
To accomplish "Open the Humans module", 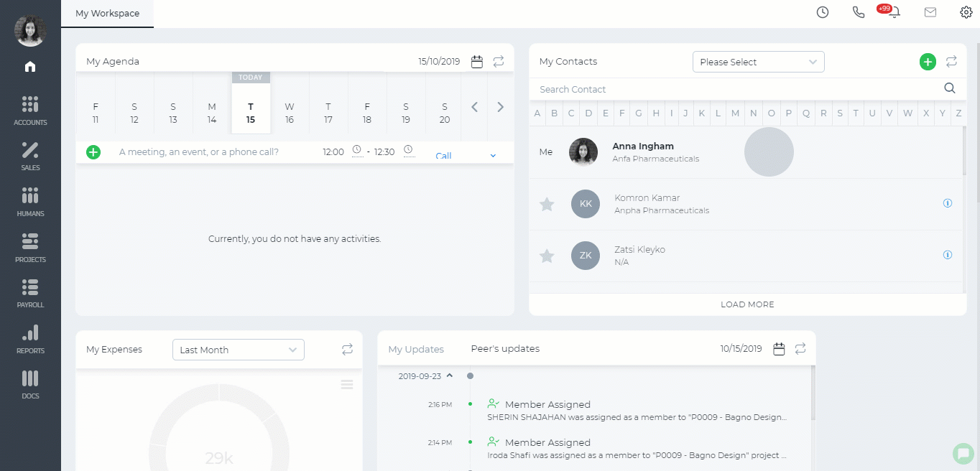I will click(30, 202).
